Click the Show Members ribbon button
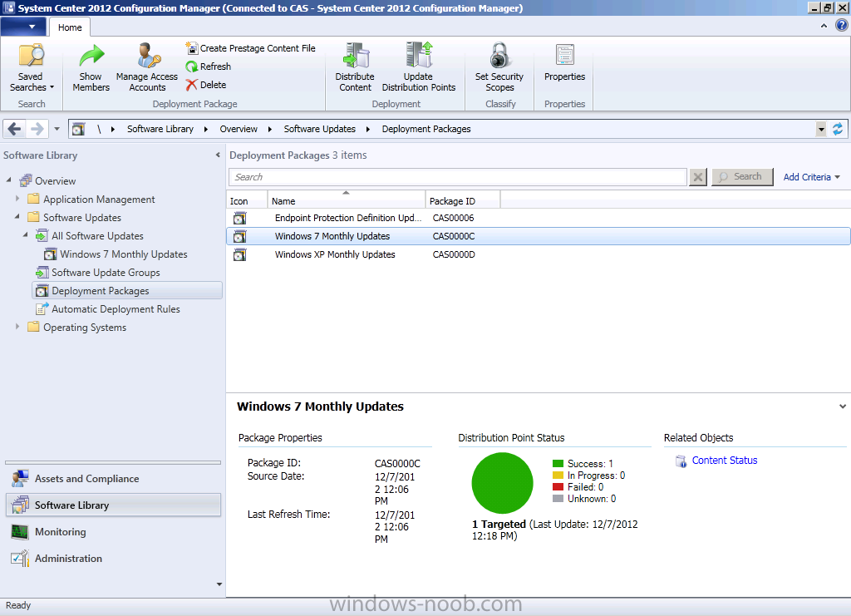851x616 pixels. tap(91, 68)
